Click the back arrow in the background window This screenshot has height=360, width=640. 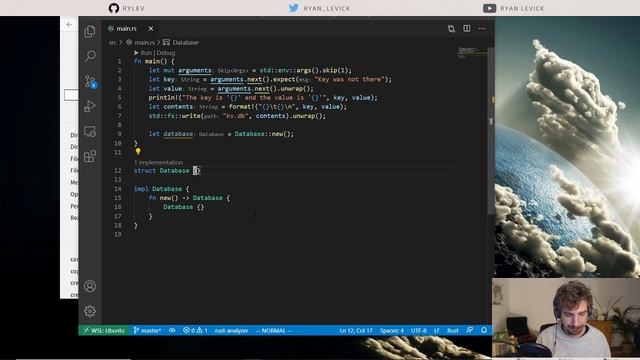click(x=69, y=24)
